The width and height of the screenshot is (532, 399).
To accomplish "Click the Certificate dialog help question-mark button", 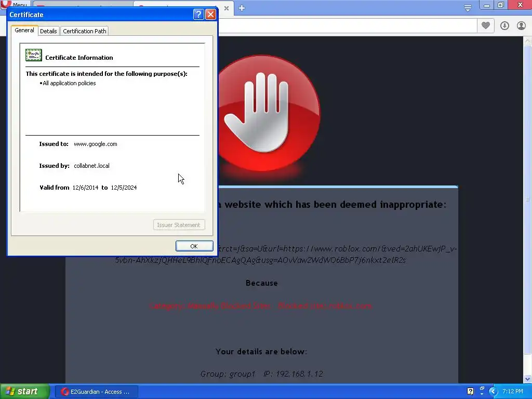I will click(x=198, y=14).
